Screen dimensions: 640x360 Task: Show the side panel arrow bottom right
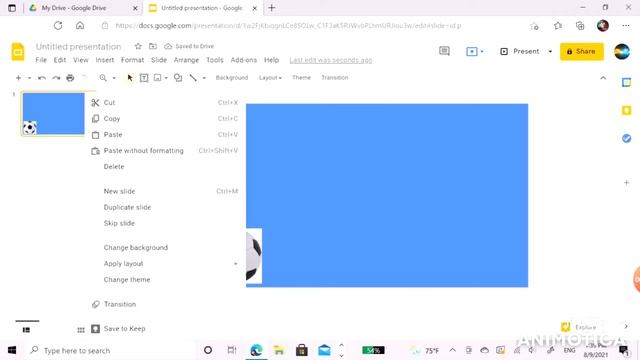tap(626, 326)
